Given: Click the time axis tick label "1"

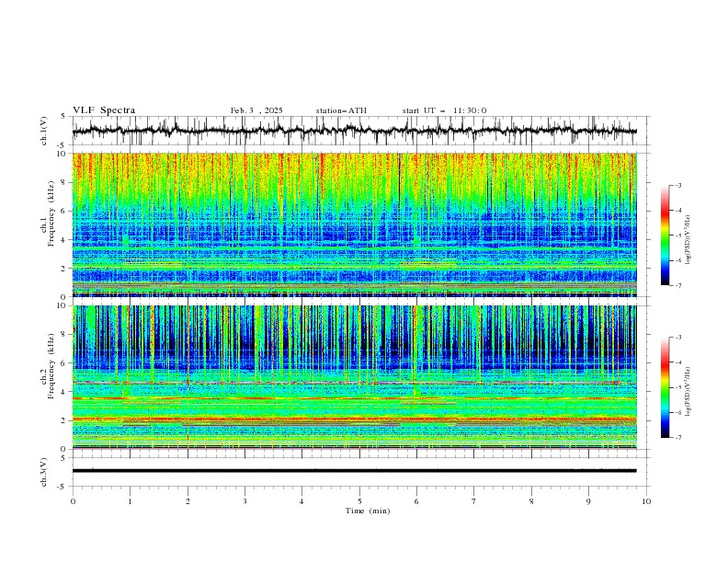Looking at the screenshot, I should 130,501.
